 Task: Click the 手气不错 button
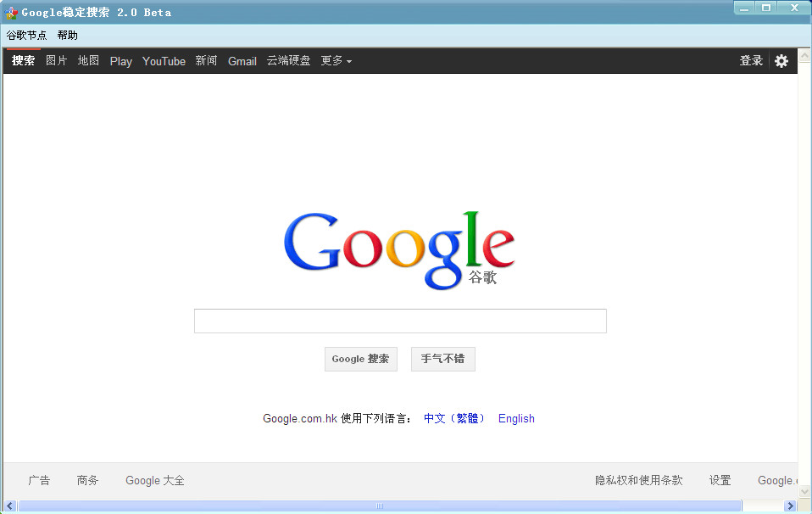442,359
